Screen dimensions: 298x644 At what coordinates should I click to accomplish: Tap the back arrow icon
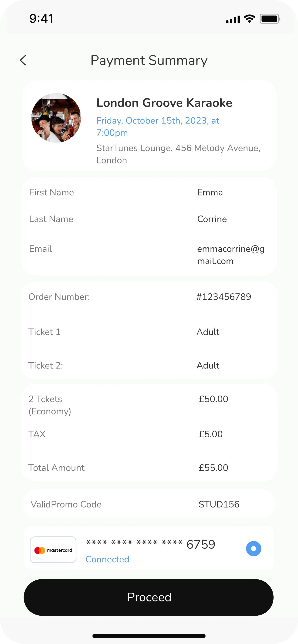pyautogui.click(x=23, y=60)
